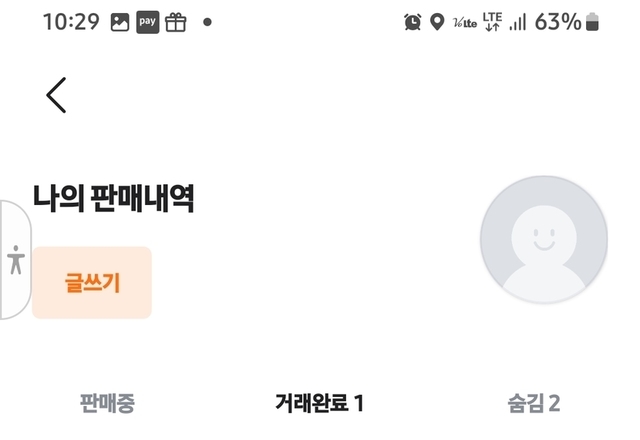Tap the 63% battery percentage text
Screen dimensions: 640x440
click(x=558, y=22)
